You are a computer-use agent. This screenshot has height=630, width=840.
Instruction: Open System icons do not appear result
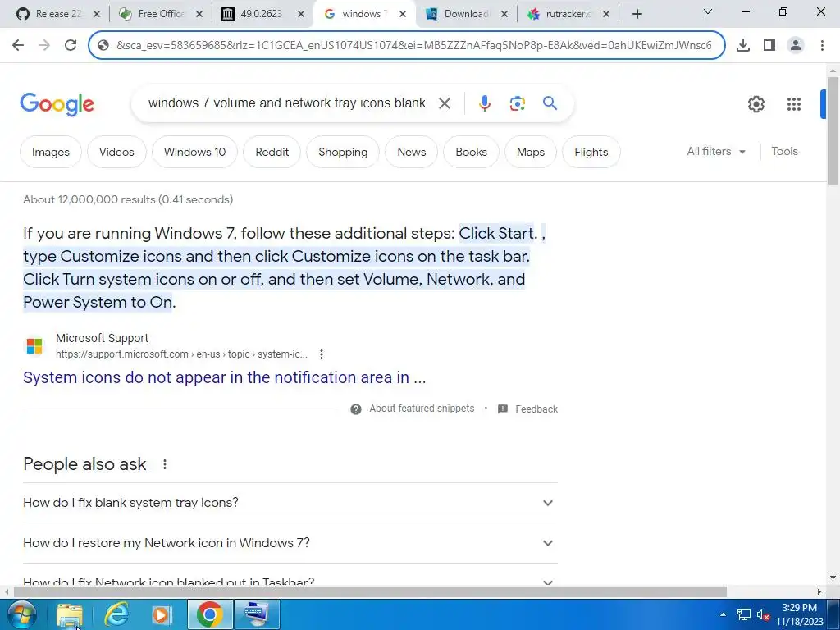point(225,377)
